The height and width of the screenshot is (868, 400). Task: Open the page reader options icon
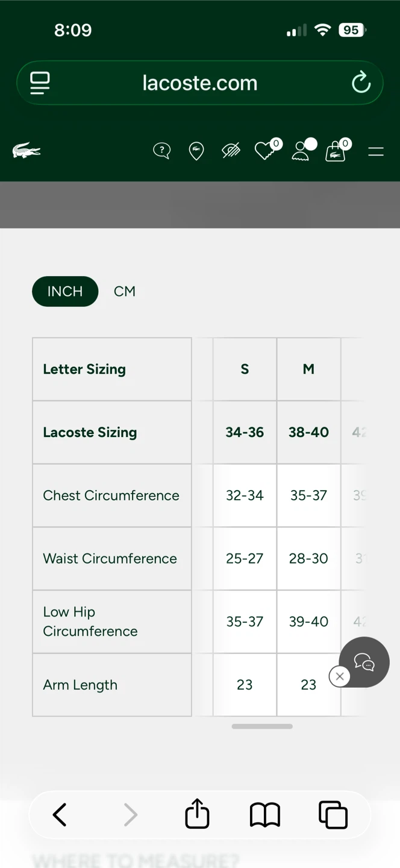pyautogui.click(x=40, y=83)
